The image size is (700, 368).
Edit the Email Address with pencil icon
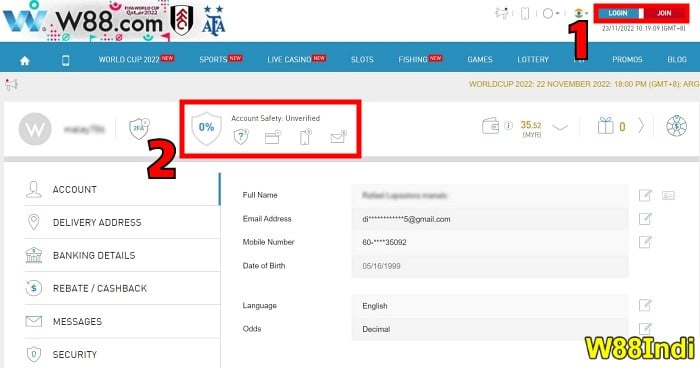click(645, 219)
